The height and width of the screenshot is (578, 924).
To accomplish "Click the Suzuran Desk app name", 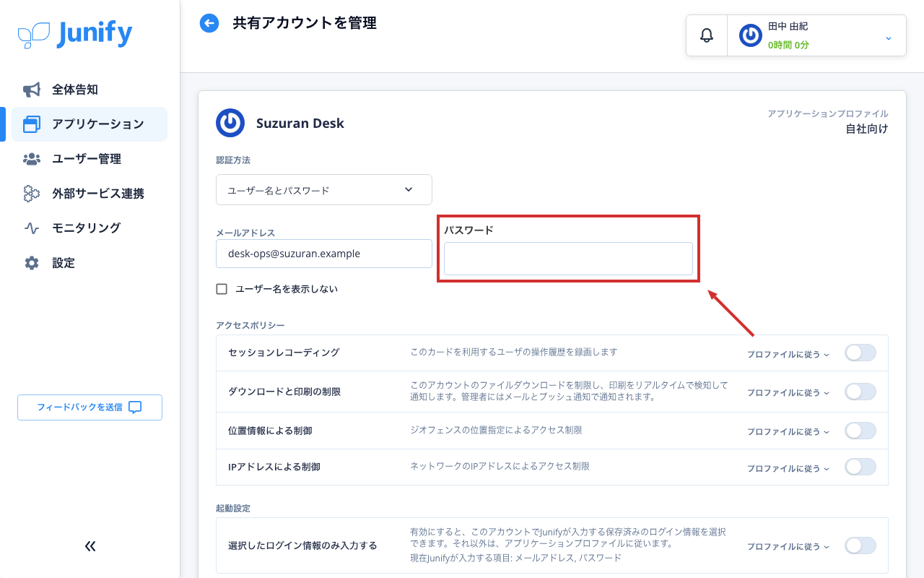I will coord(300,124).
